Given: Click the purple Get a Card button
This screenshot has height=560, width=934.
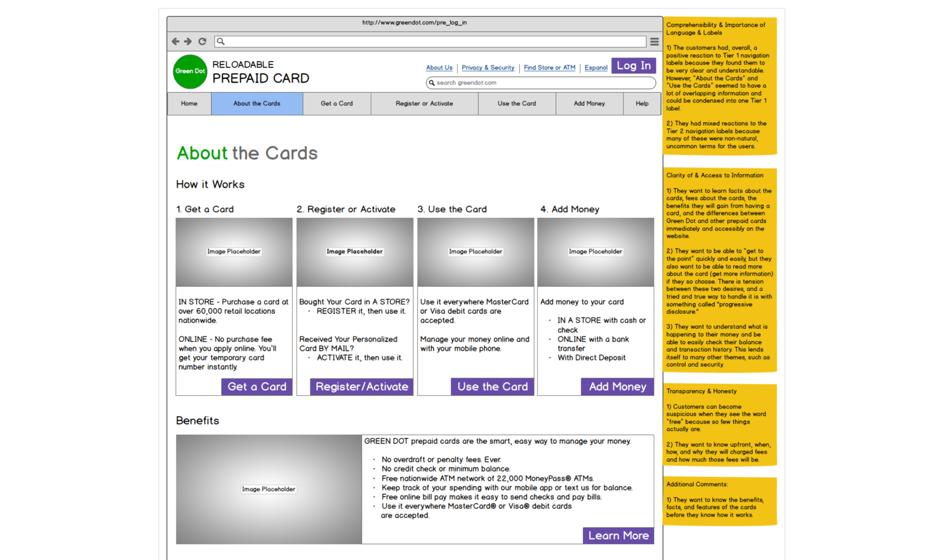Looking at the screenshot, I should (257, 386).
